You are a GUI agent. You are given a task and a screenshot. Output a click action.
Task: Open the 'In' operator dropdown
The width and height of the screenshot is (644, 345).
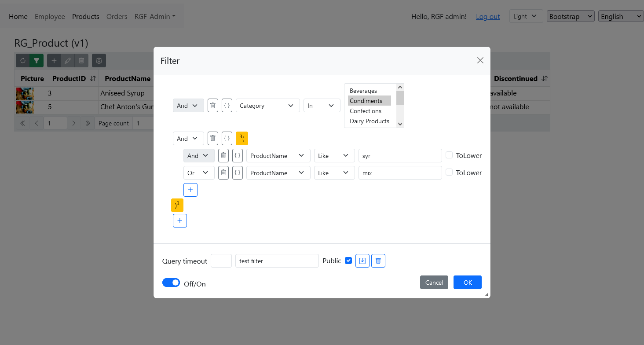(x=322, y=106)
